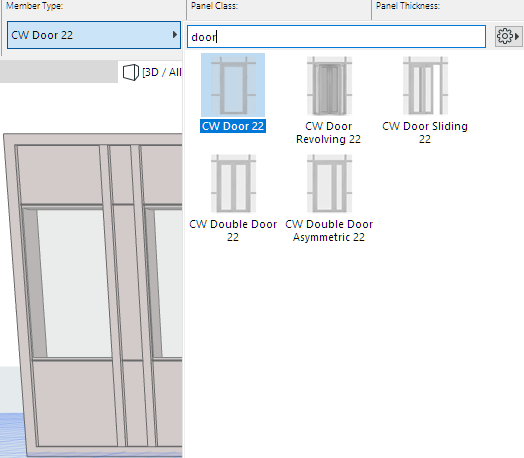Click the 3D view window icon
The height and width of the screenshot is (458, 524).
(x=131, y=72)
